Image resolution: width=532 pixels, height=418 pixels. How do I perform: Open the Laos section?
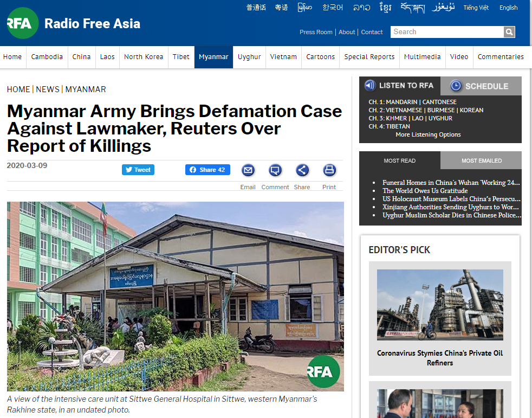tap(107, 57)
